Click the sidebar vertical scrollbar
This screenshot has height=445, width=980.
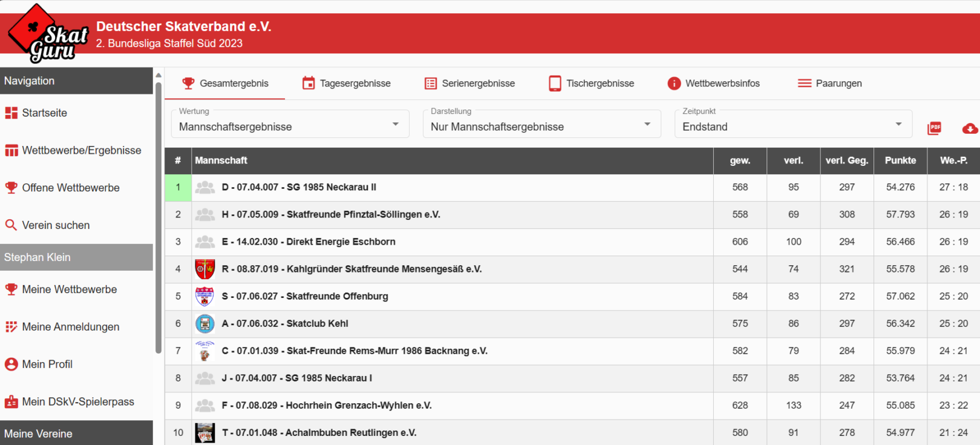point(158,218)
